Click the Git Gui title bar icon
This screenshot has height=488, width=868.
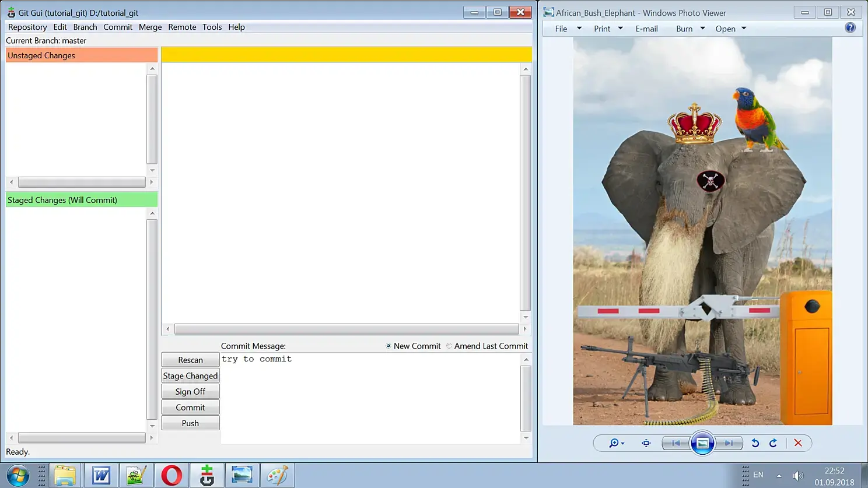pos(11,12)
